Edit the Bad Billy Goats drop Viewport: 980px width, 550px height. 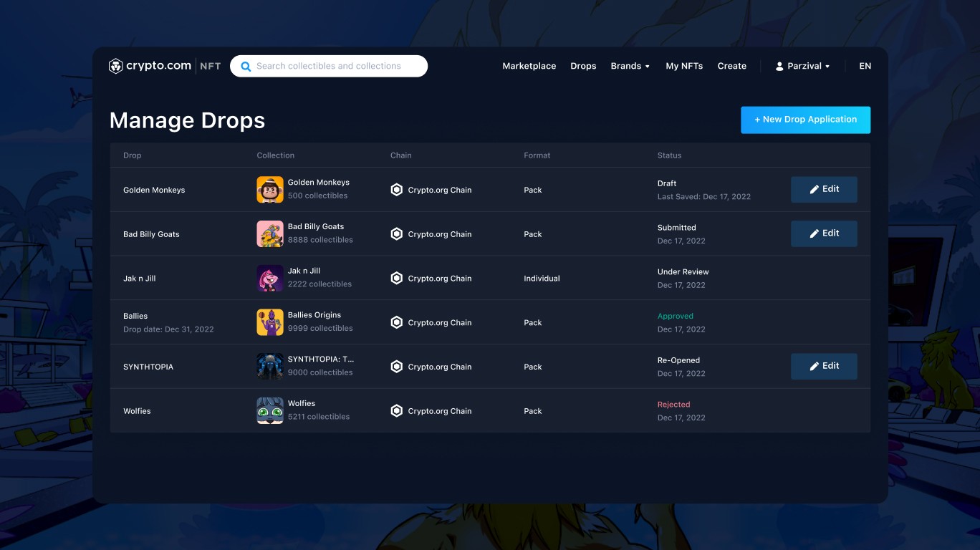click(x=824, y=233)
